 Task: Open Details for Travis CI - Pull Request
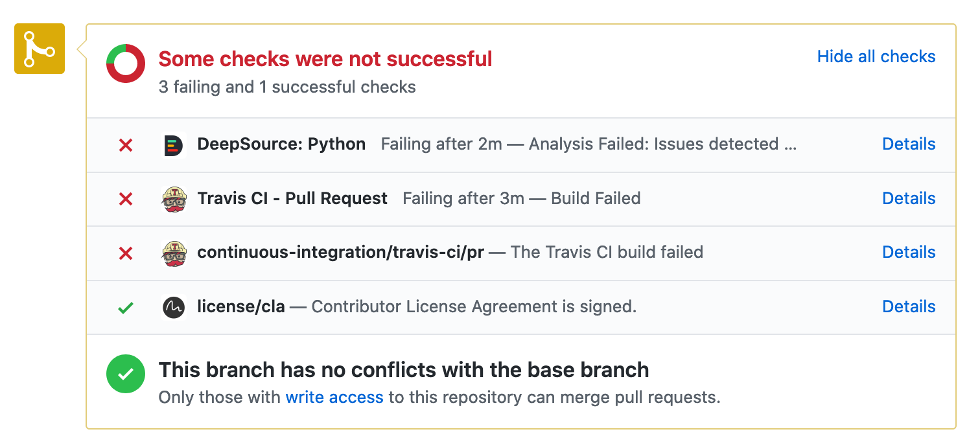909,198
